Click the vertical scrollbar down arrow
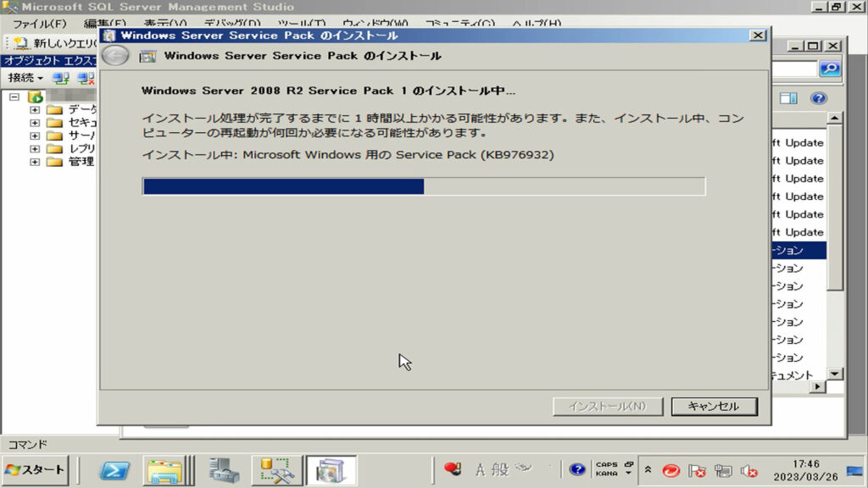 coord(835,374)
